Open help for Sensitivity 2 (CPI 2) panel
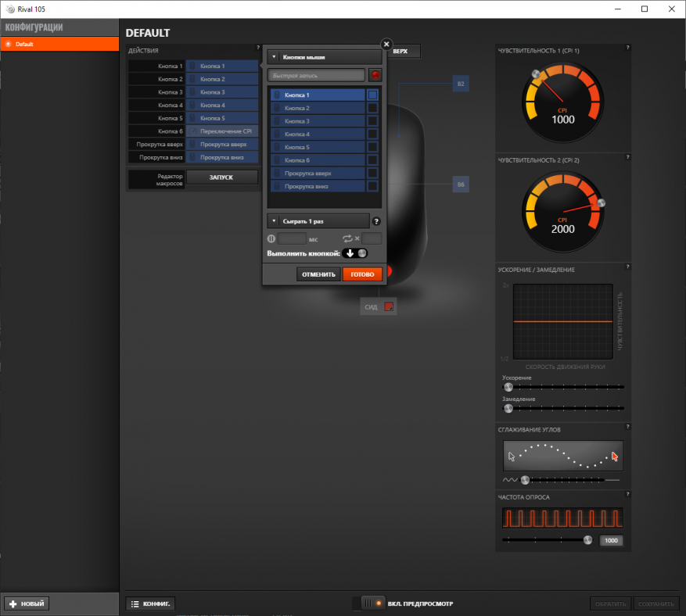The width and height of the screenshot is (686, 616). [627, 157]
